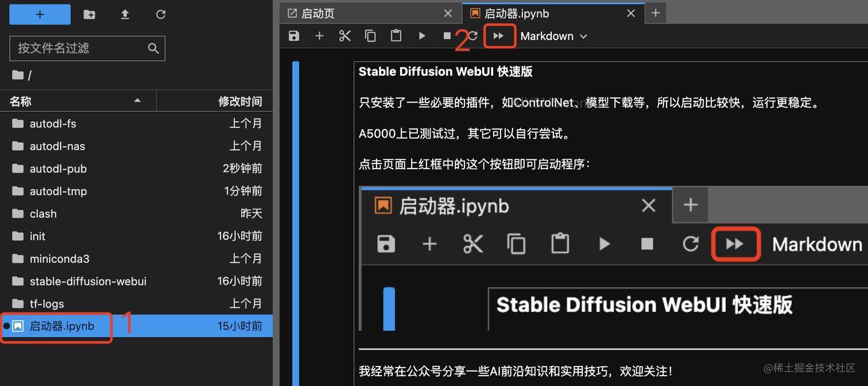Sort files by 名称 column
Screen dimensions: 868x386
pos(20,101)
